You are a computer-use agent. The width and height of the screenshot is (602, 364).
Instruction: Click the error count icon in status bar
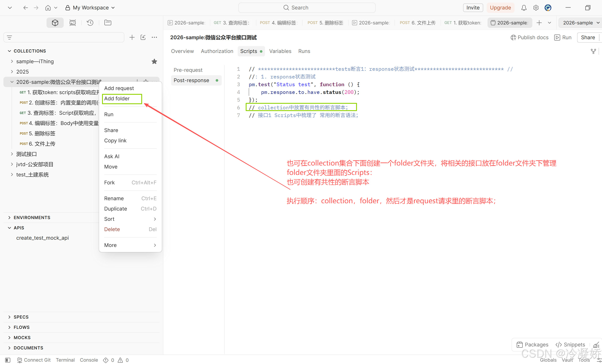tap(105, 360)
